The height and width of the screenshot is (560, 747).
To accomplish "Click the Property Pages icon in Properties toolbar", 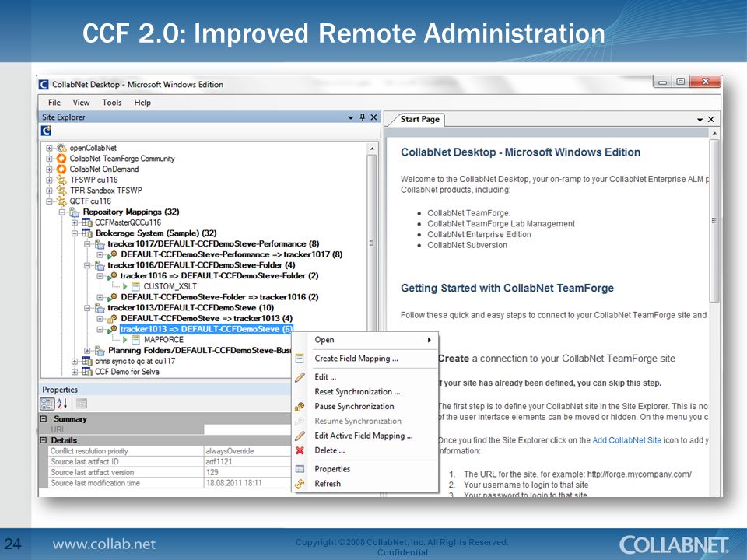I will (x=82, y=404).
